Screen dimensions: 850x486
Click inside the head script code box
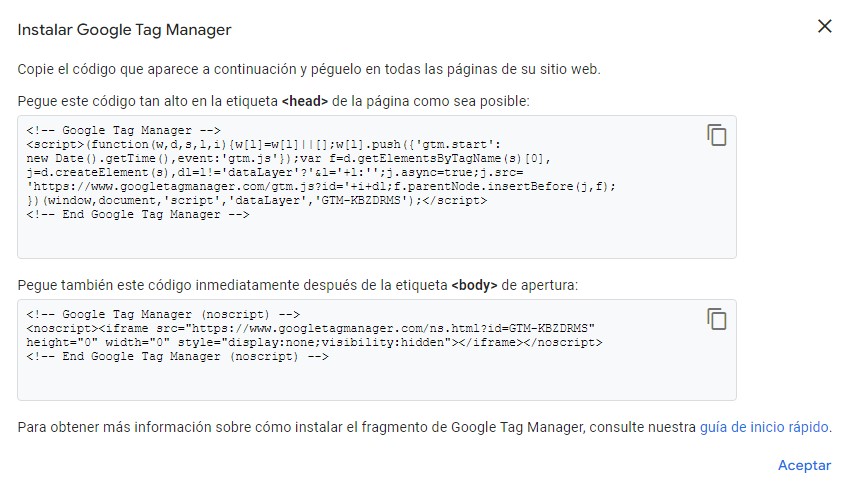coord(377,236)
